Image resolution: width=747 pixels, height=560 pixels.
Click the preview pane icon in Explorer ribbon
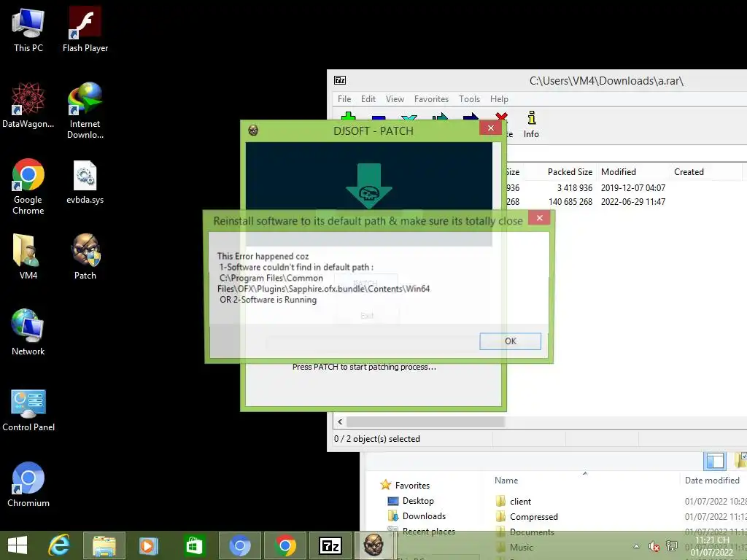tap(715, 461)
